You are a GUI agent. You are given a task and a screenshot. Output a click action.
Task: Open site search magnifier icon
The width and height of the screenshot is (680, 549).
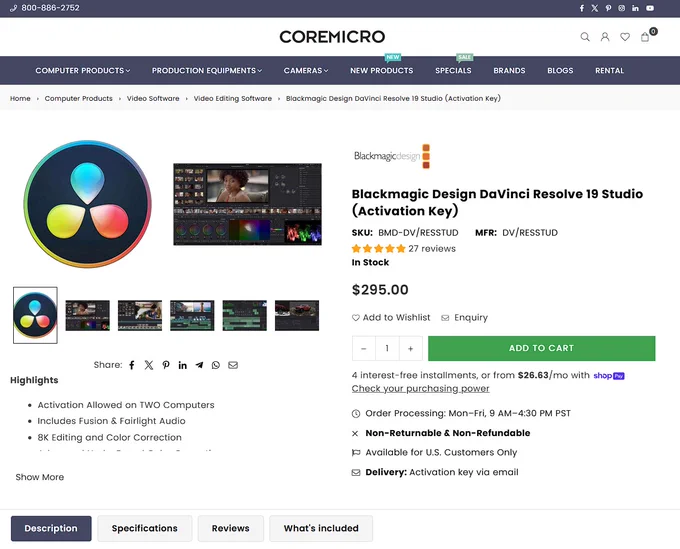[585, 37]
